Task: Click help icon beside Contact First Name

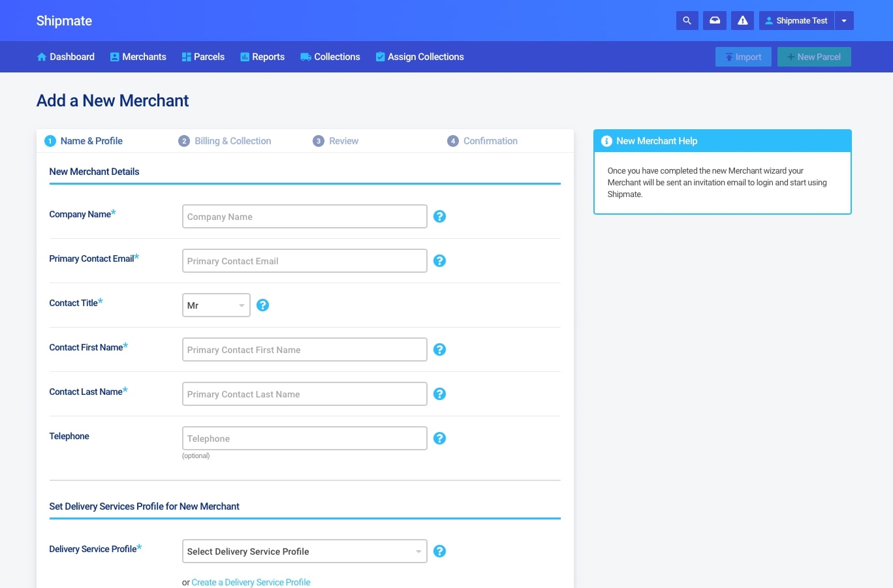Action: pyautogui.click(x=440, y=350)
